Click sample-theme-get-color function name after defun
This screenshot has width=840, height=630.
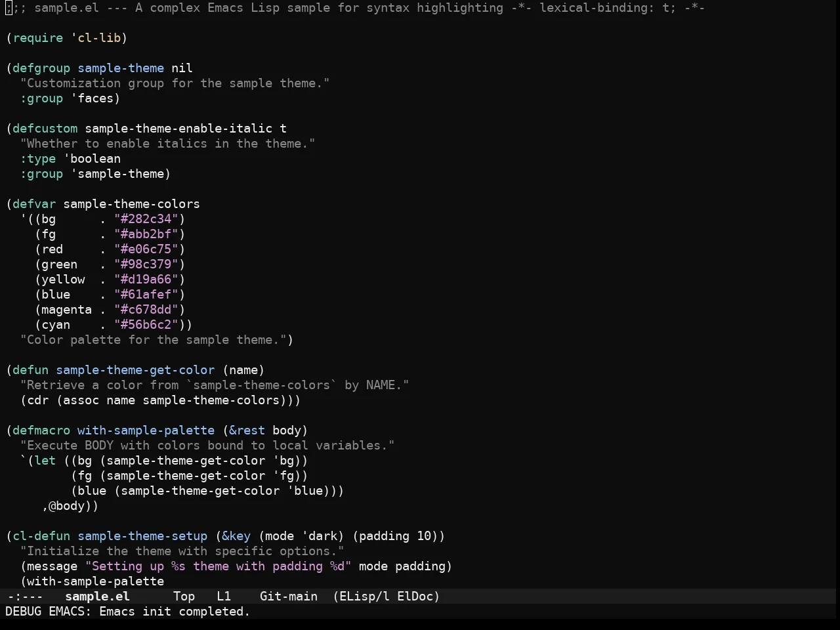(x=135, y=370)
